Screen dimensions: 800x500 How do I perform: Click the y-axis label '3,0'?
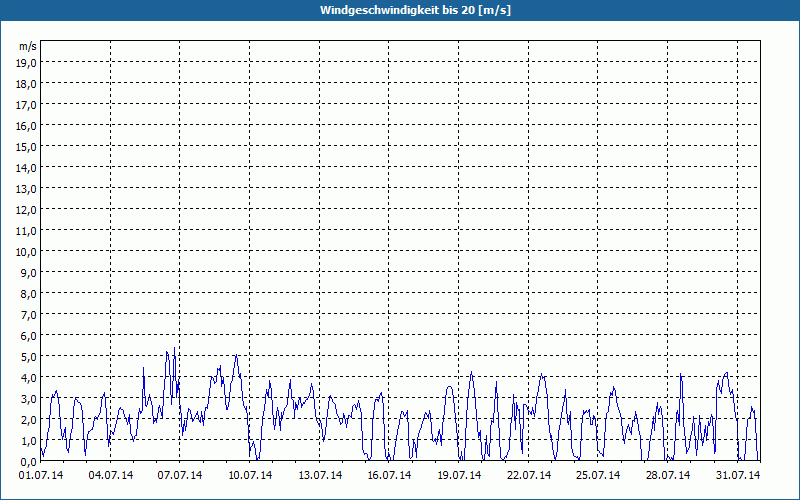click(30, 398)
